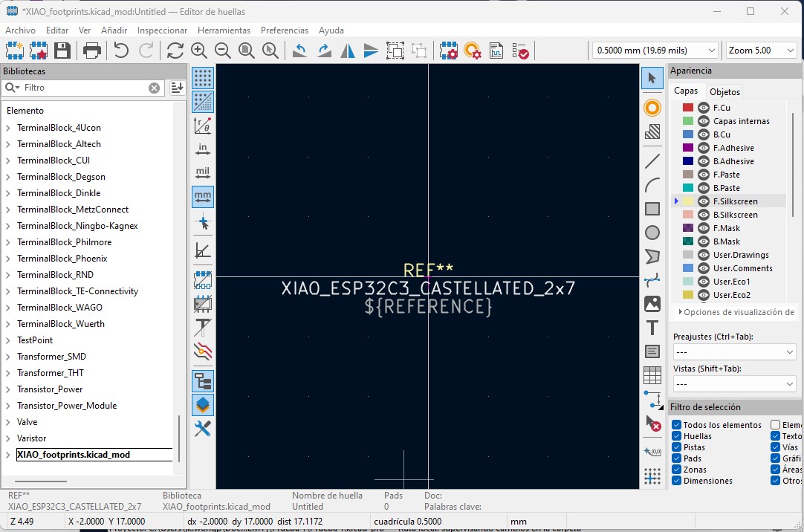Viewport: 804px width, 532px height.
Task: Uncheck the Pads checkbox
Action: 676,458
